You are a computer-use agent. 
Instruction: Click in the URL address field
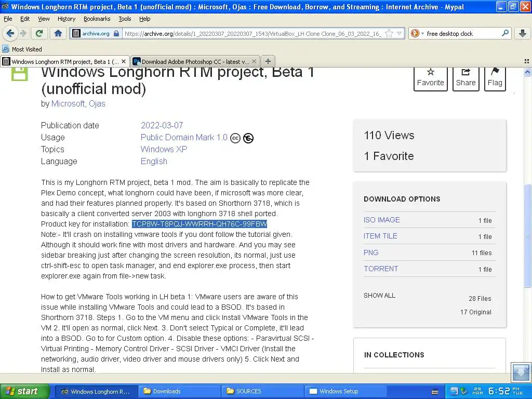click(x=253, y=34)
